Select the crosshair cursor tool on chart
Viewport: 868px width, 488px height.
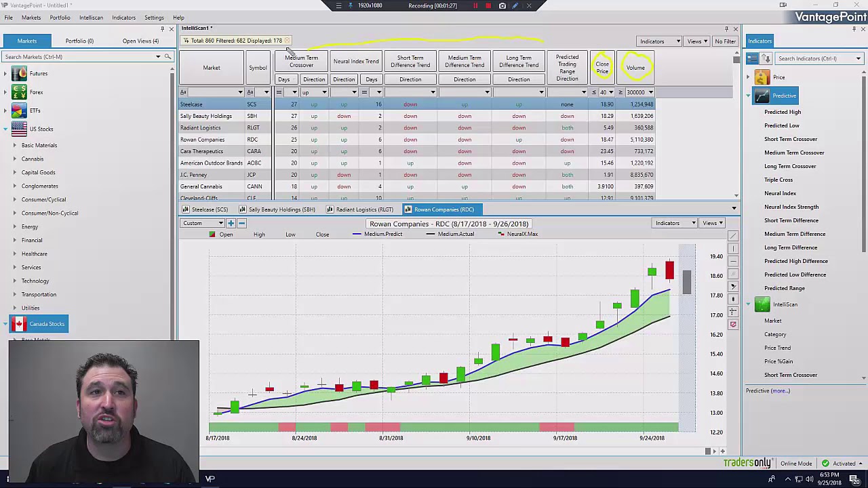(733, 311)
